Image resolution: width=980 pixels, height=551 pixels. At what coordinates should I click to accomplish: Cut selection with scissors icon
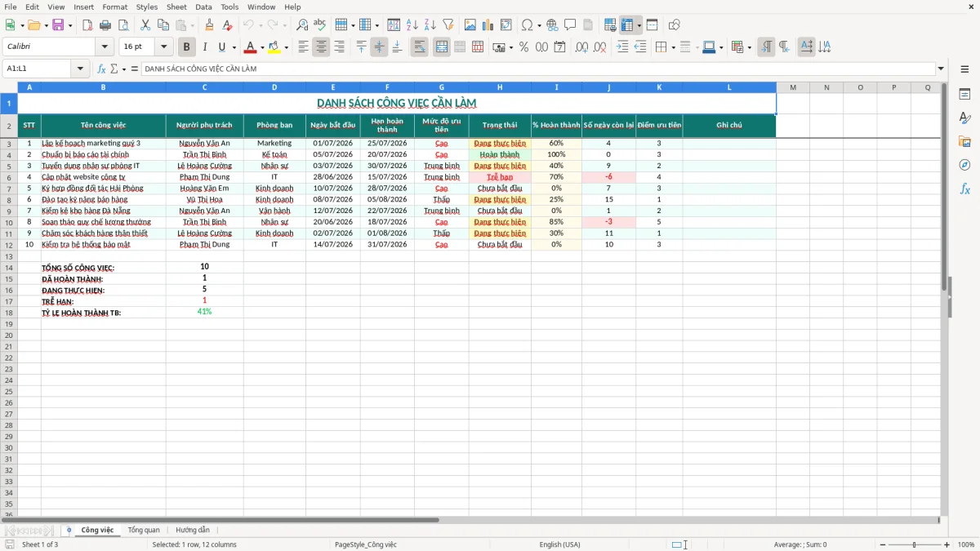coord(145,25)
